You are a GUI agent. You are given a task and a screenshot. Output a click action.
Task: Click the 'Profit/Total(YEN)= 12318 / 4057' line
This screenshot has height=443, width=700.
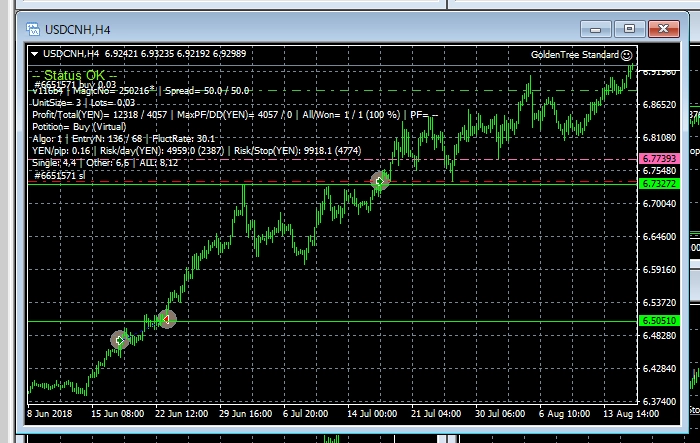pyautogui.click(x=235, y=115)
